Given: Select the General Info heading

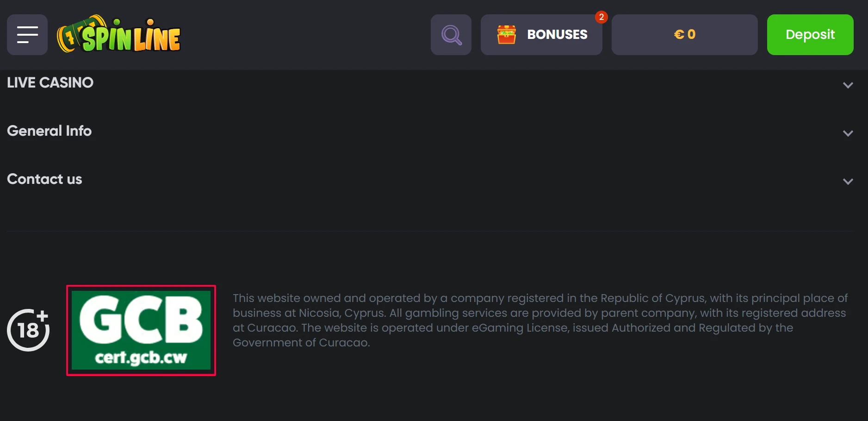Looking at the screenshot, I should tap(49, 131).
